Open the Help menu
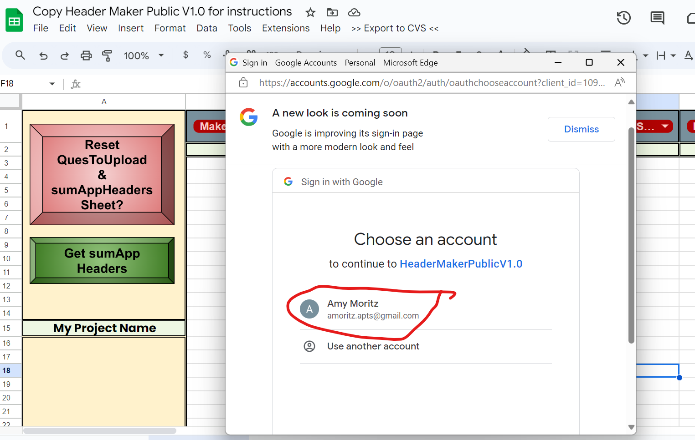The image size is (695, 440). click(x=330, y=28)
